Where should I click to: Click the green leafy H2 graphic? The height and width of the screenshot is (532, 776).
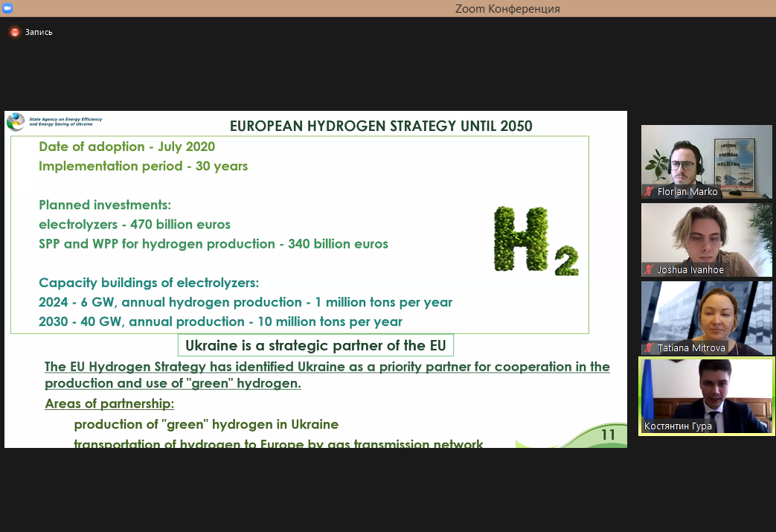click(536, 241)
